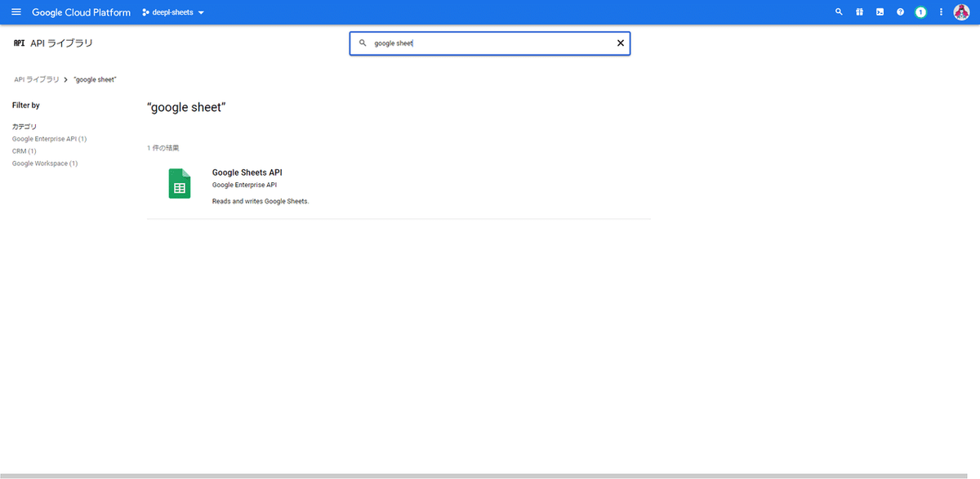This screenshot has height=479, width=980.
Task: Open the deepl-sheets project selector dropdown
Action: [x=173, y=12]
